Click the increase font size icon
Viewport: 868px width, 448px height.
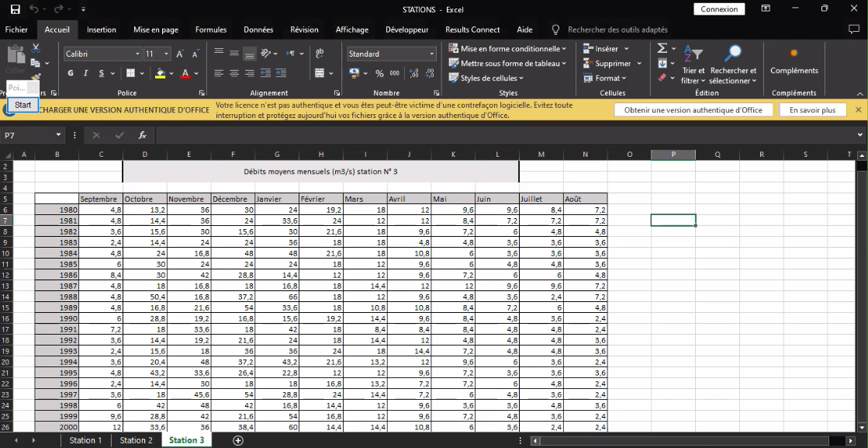180,54
